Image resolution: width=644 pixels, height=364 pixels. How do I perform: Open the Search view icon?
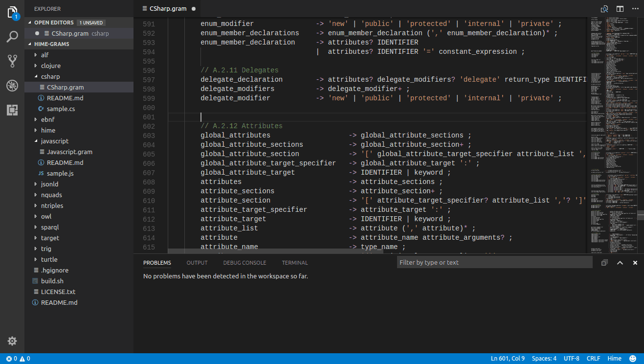tap(12, 37)
